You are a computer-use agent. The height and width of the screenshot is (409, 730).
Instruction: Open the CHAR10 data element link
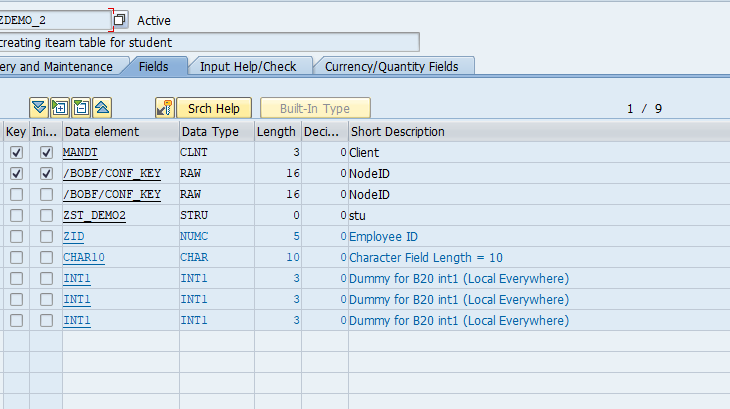pyautogui.click(x=83, y=258)
